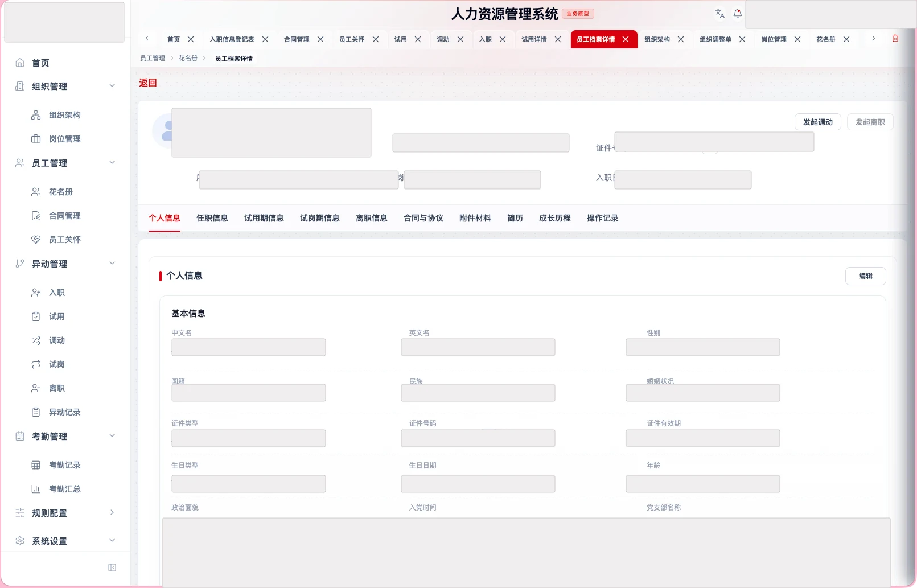Click the 证件号码 field
The width and height of the screenshot is (917, 588).
478,438
